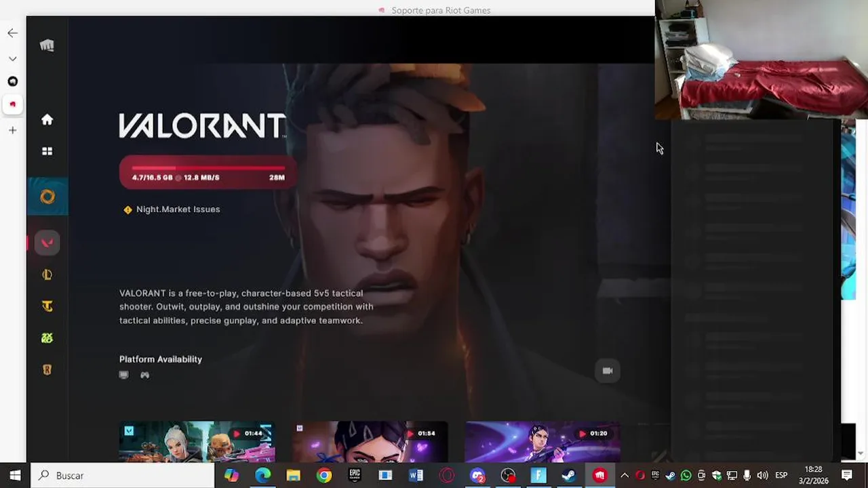This screenshot has height=488, width=868.
Task: Switch to the black round tab icon
Action: (x=12, y=81)
